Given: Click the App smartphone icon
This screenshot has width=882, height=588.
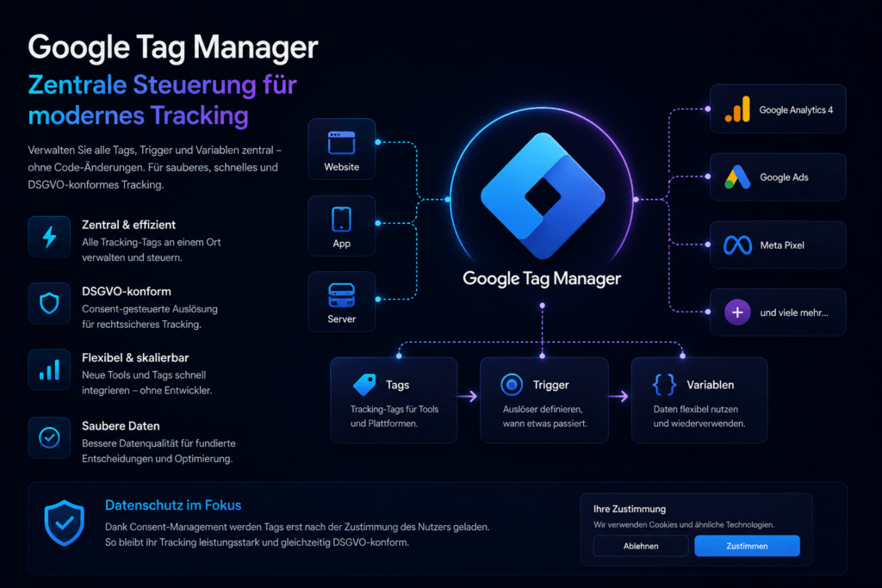Looking at the screenshot, I should click(x=341, y=220).
